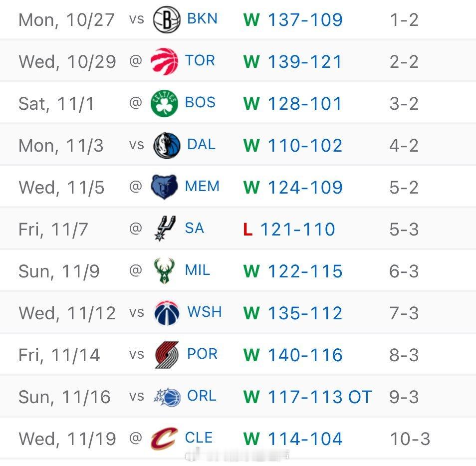476x466 pixels.
Task: Open the 128-101 Boston game result
Action: point(305,103)
